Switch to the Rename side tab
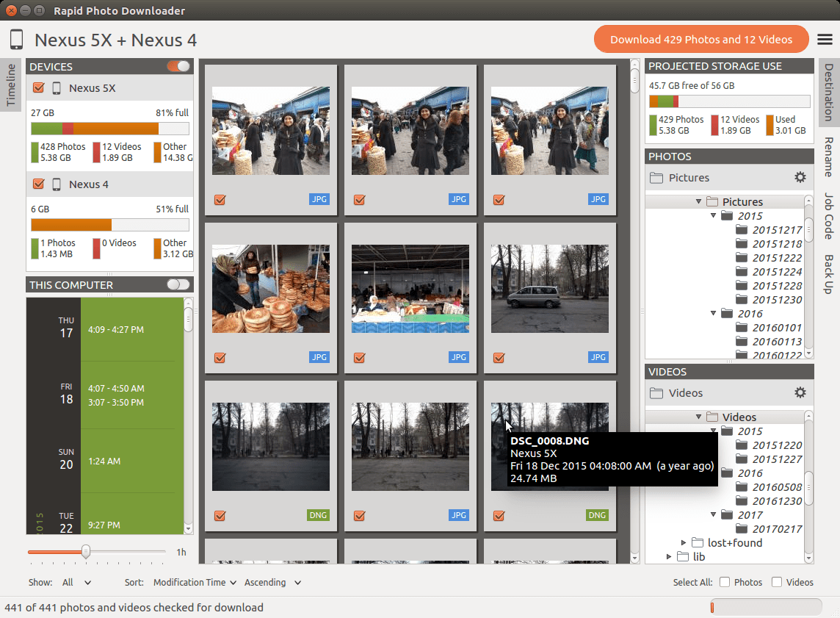Viewport: 840px width, 618px height. click(x=829, y=157)
